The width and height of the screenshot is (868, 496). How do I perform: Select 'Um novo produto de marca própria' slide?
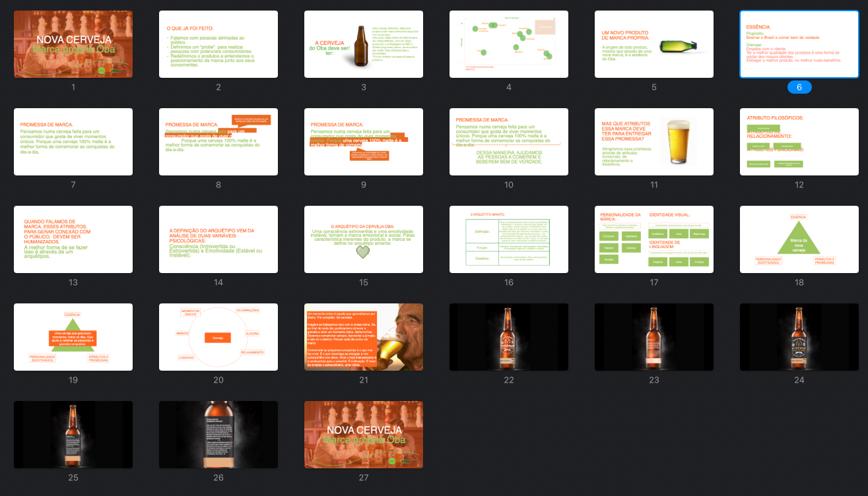click(654, 44)
